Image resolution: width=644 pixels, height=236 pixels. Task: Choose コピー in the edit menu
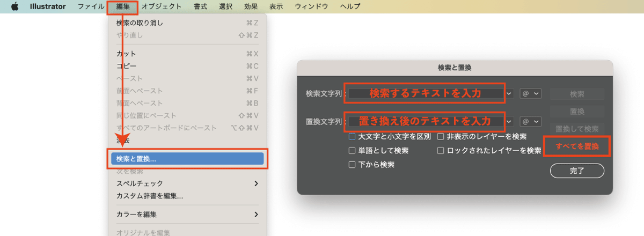[x=187, y=66]
